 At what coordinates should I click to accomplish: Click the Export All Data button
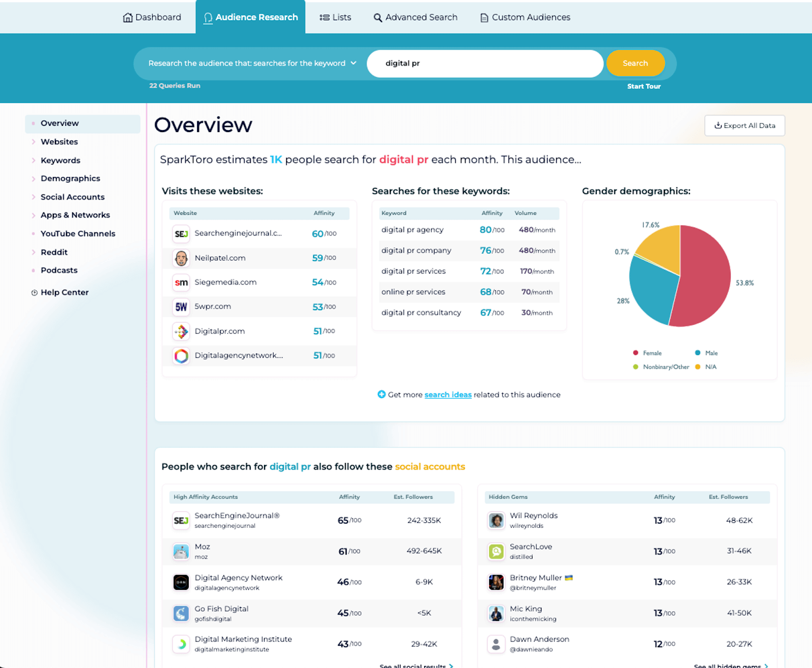tap(745, 125)
